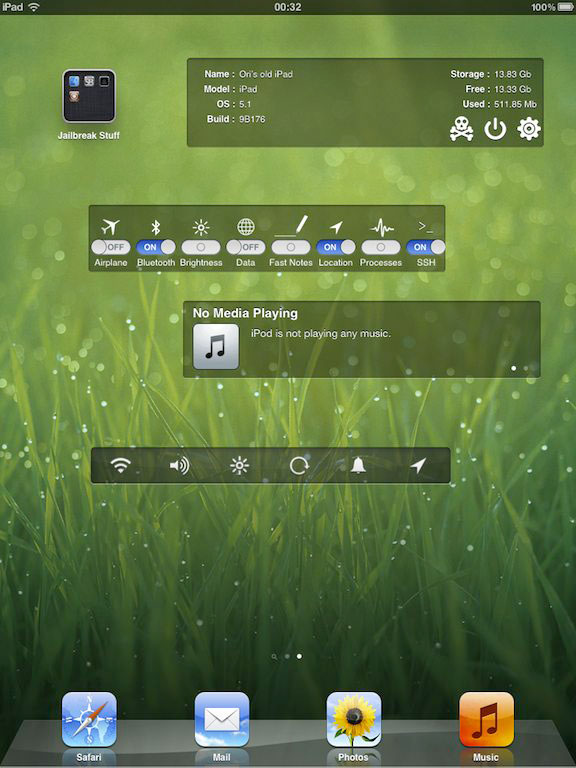Open the gear settings icon in widget
The height and width of the screenshot is (768, 576).
529,129
